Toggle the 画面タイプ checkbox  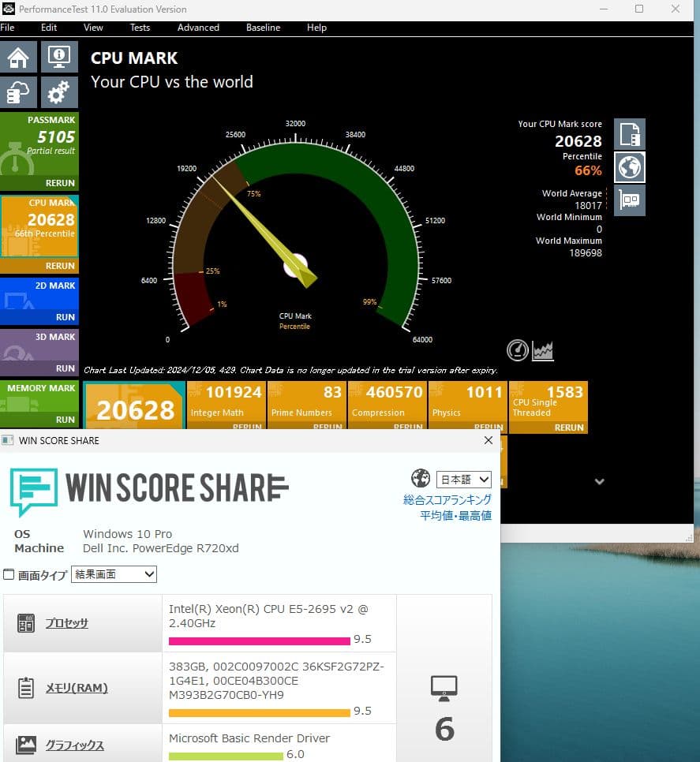[x=10, y=575]
